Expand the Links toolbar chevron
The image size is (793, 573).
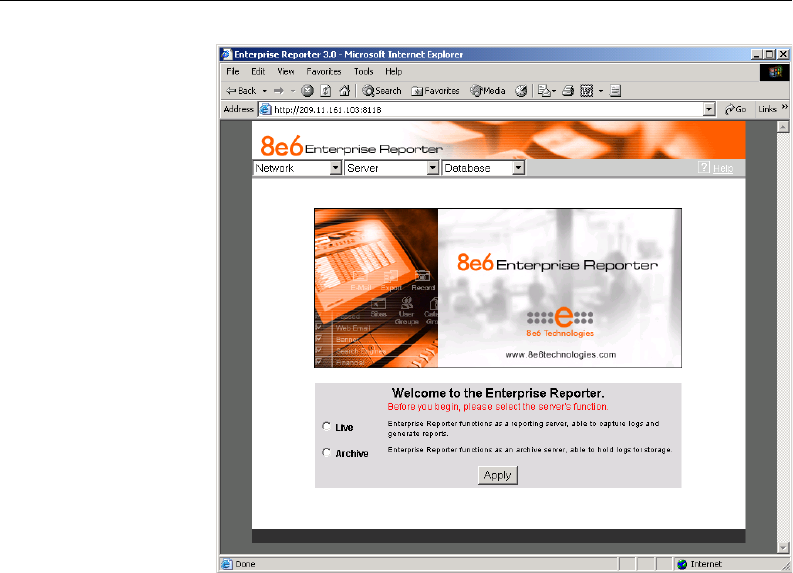pyautogui.click(x=785, y=107)
